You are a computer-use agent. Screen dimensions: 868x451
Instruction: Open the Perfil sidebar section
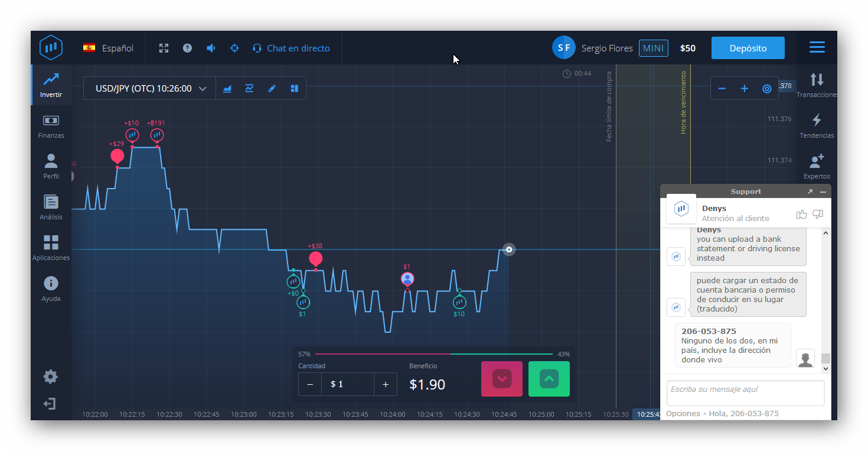click(x=51, y=167)
